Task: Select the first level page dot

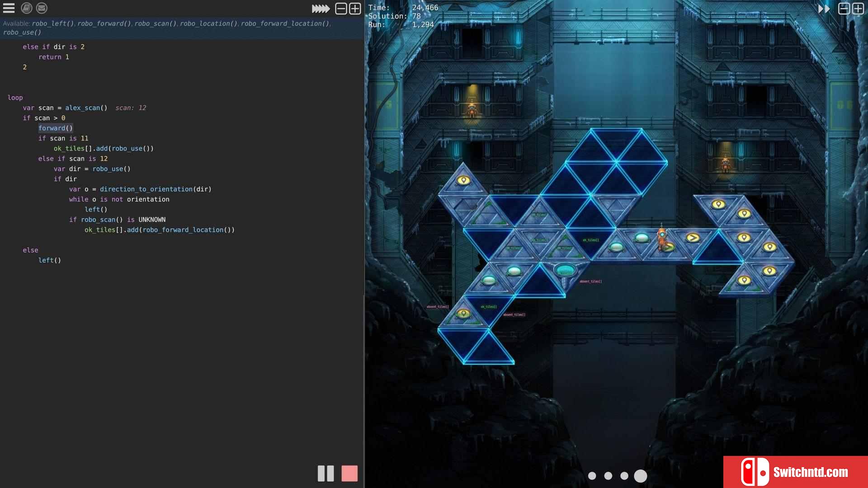Action: [x=592, y=476]
